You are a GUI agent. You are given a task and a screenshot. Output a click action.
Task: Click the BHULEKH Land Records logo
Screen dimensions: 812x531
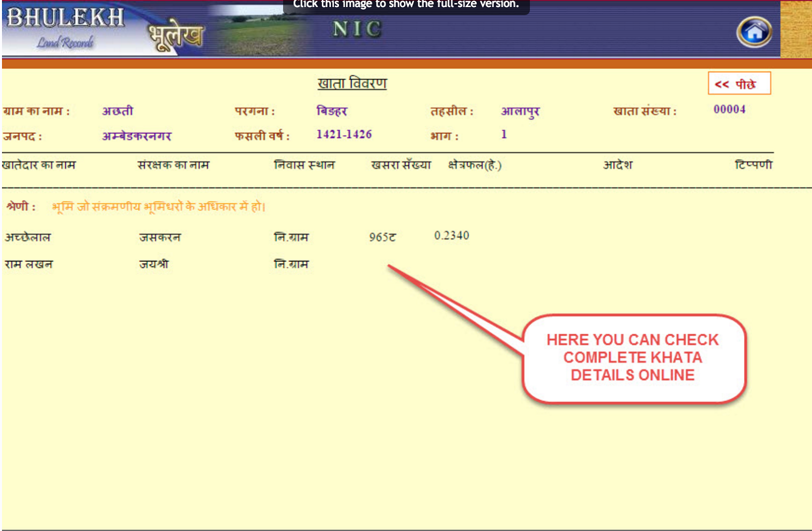pos(65,28)
